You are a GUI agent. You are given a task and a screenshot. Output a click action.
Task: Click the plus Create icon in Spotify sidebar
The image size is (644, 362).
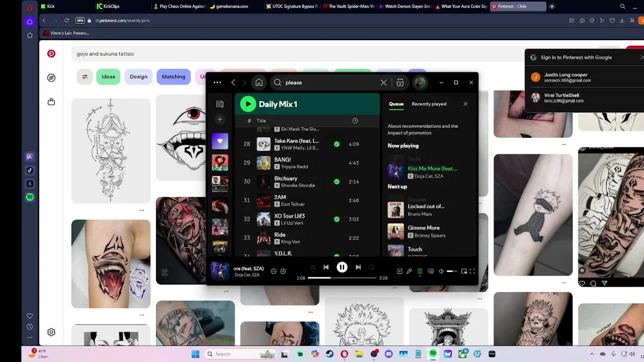click(x=220, y=120)
